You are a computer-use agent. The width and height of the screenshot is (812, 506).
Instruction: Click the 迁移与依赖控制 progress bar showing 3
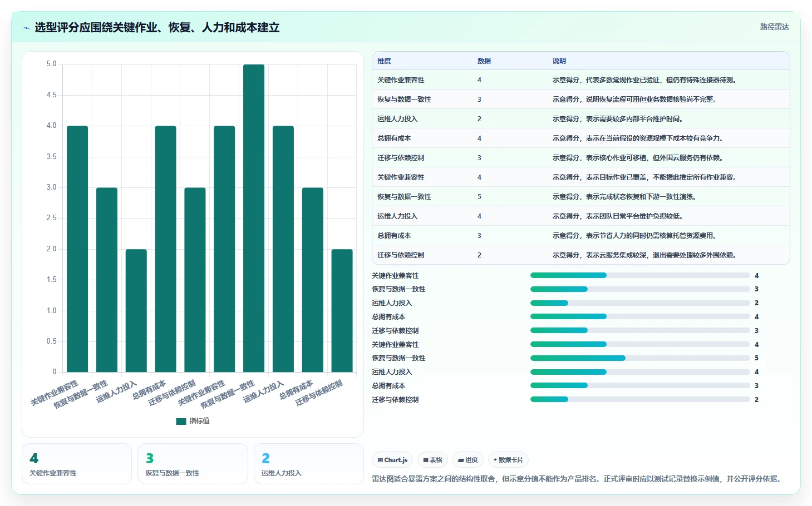pos(640,330)
